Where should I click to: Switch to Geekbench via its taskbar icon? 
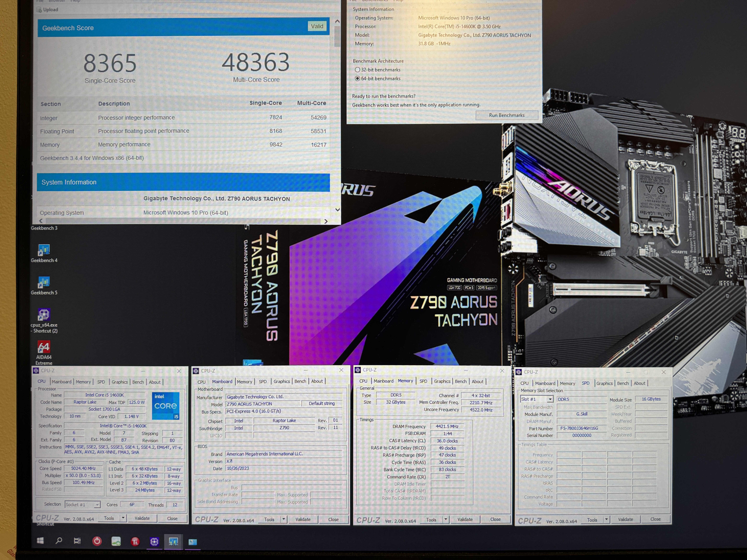(x=173, y=542)
